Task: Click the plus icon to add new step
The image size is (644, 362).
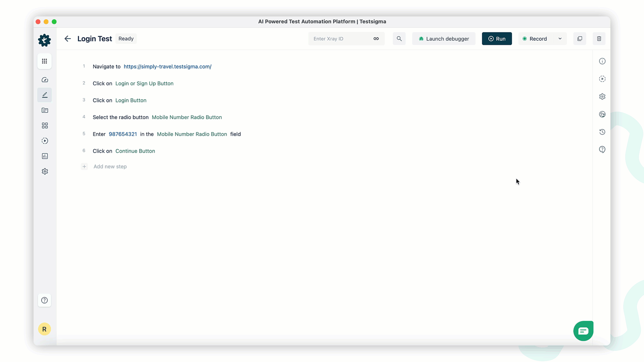Action: tap(84, 167)
